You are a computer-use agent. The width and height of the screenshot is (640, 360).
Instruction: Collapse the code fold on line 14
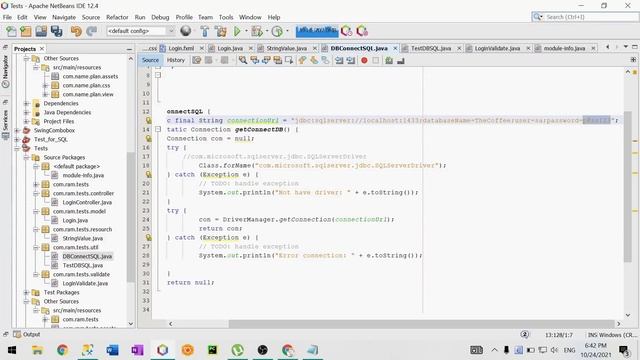158,129
